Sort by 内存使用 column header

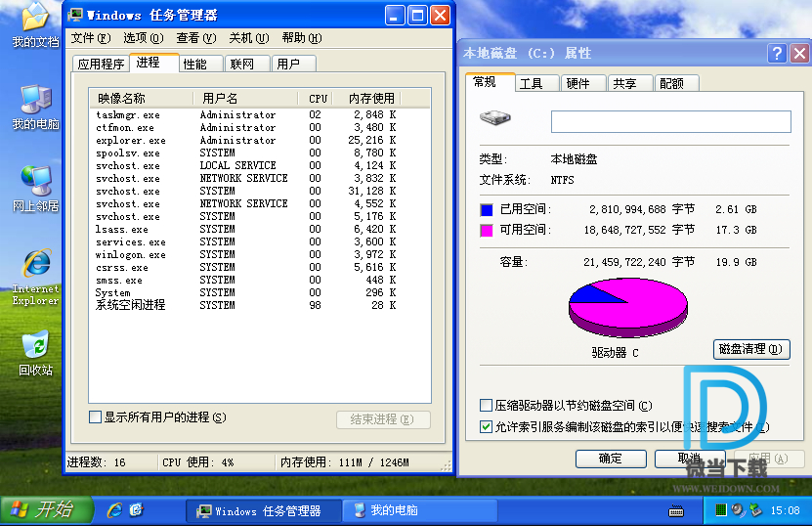tap(366, 99)
